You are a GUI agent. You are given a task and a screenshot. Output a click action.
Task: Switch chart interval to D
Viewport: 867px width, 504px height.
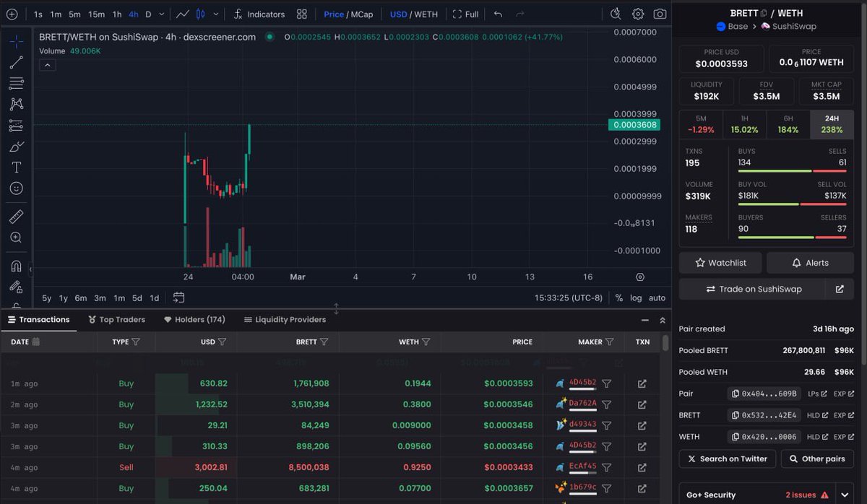coord(148,14)
